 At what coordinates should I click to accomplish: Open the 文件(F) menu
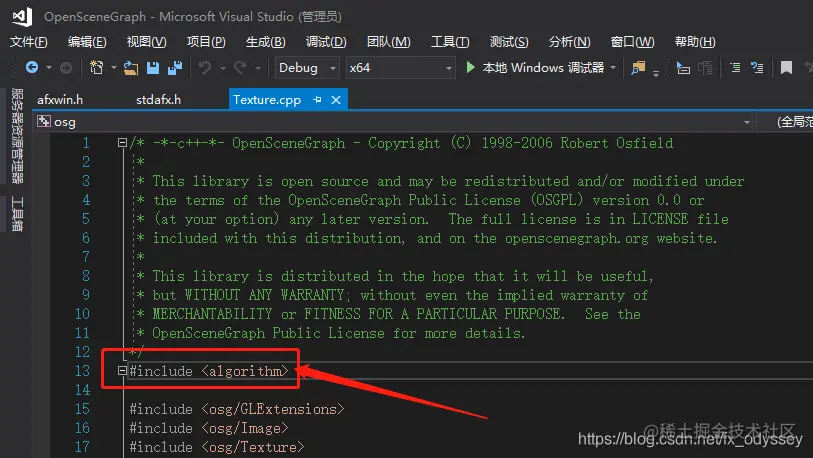click(x=29, y=42)
